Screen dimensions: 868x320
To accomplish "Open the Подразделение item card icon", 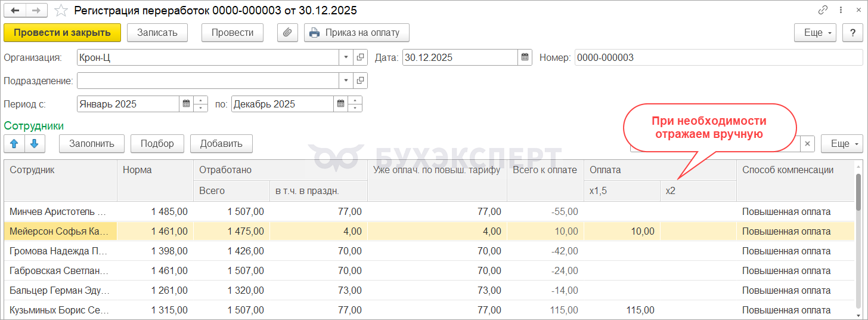I will coord(361,81).
